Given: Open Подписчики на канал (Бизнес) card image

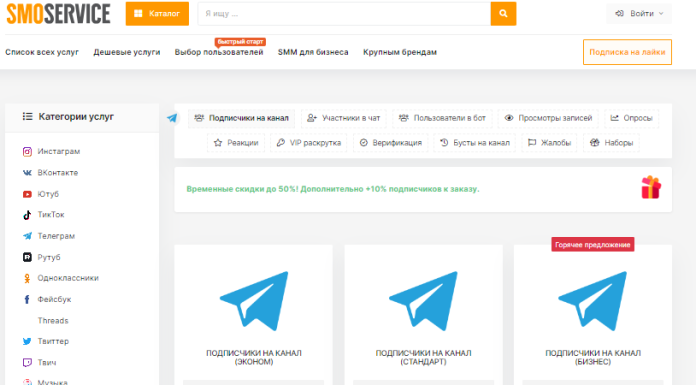Looking at the screenshot, I should [593, 301].
